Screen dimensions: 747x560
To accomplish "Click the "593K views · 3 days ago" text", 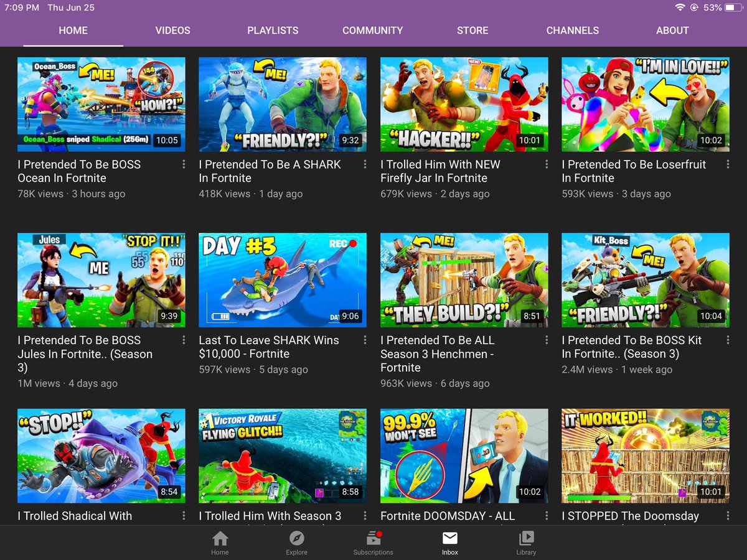I will coord(616,194).
